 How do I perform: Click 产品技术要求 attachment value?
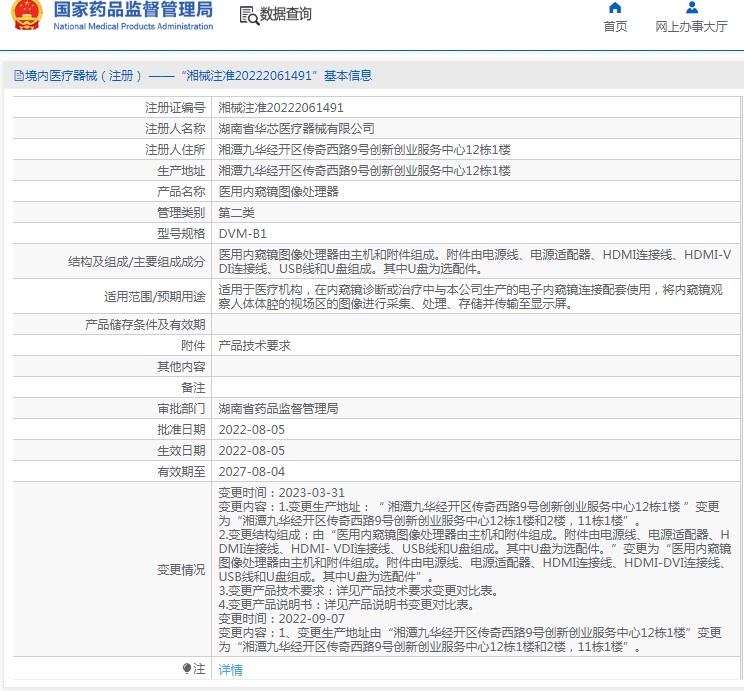tap(254, 346)
